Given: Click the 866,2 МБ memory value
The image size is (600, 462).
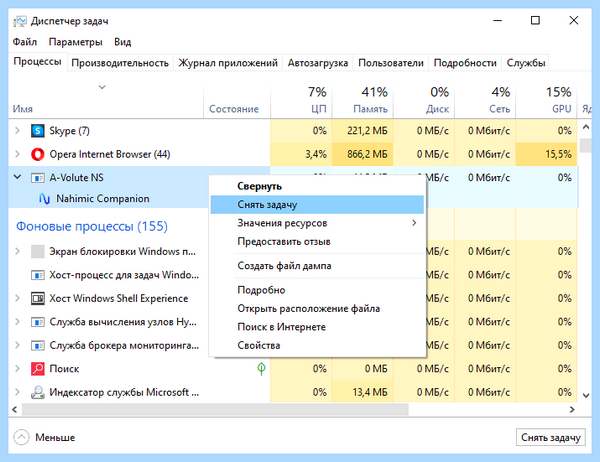Looking at the screenshot, I should pyautogui.click(x=367, y=154).
